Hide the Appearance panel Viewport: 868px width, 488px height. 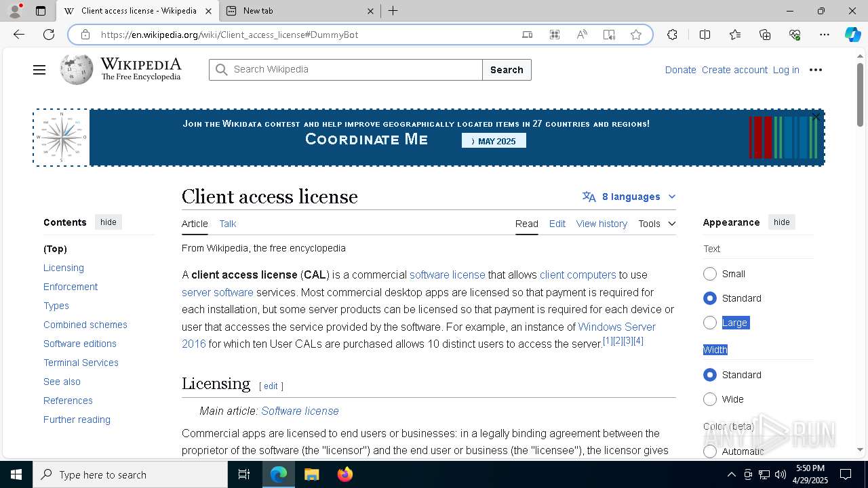[782, 222]
